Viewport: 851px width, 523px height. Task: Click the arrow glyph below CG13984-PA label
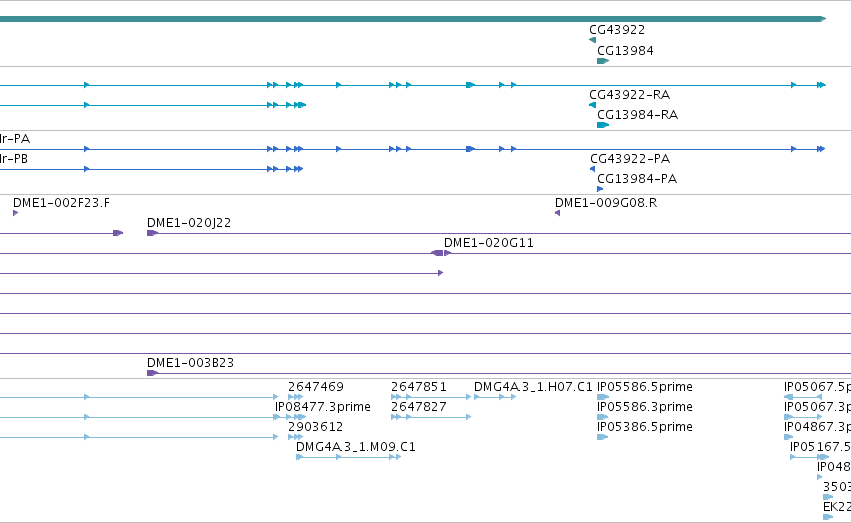pyautogui.click(x=600, y=189)
